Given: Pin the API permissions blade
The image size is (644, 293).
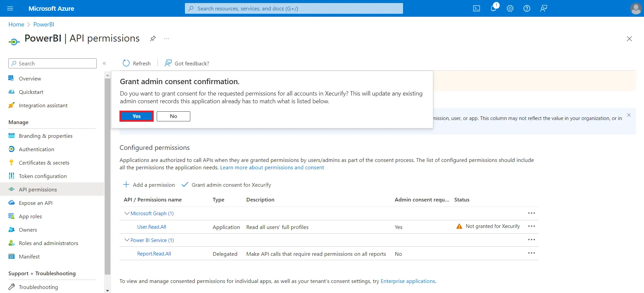Looking at the screenshot, I should [x=153, y=39].
